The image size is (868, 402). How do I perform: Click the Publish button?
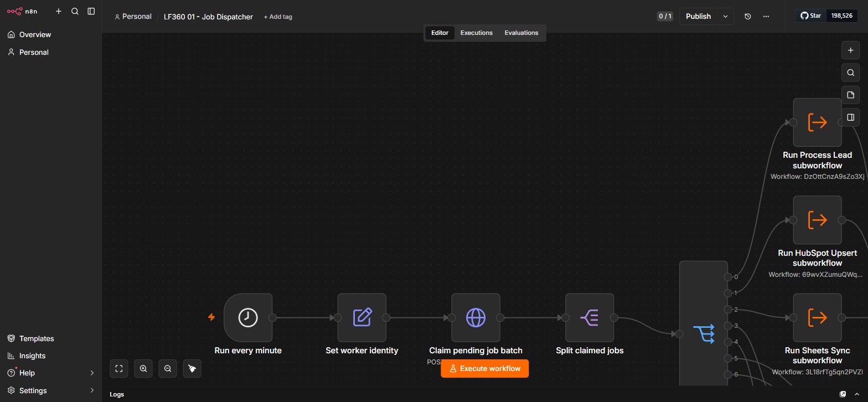coord(698,16)
